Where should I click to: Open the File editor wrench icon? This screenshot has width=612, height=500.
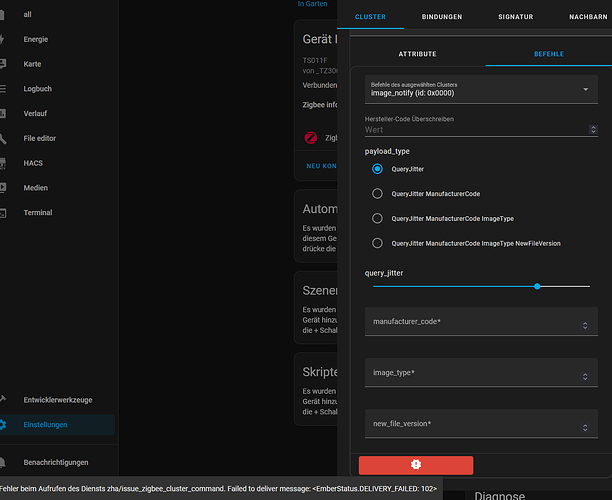point(3,138)
